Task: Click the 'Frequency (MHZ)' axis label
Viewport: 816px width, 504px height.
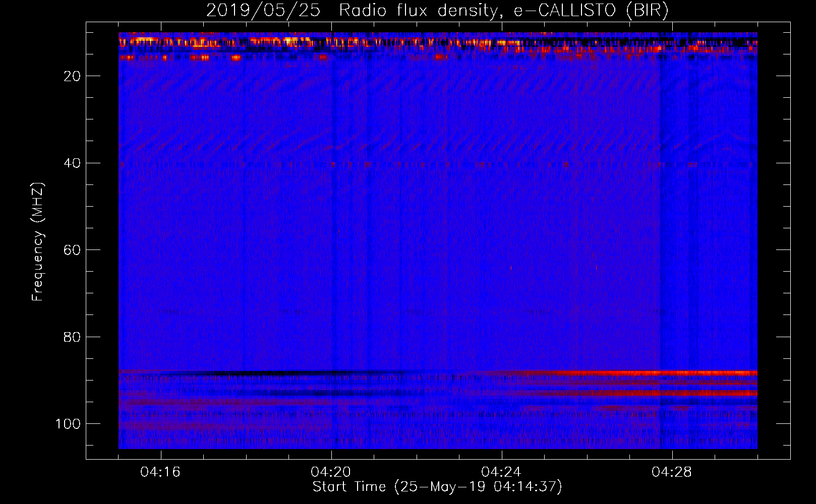Action: (x=38, y=241)
